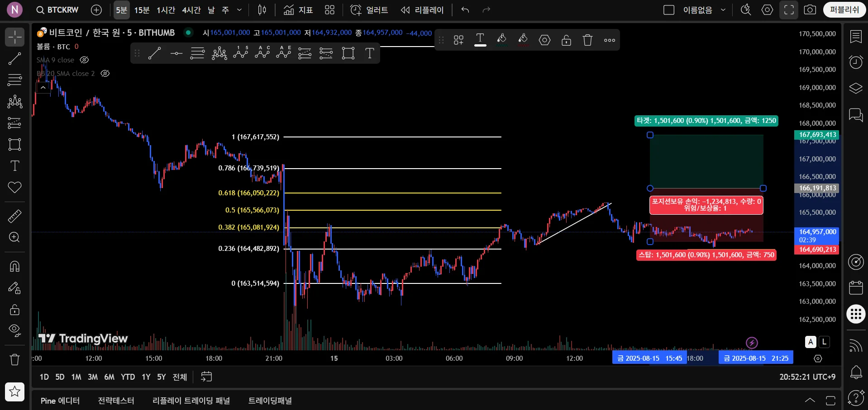
Task: Undo the last chart action
Action: [x=465, y=10]
